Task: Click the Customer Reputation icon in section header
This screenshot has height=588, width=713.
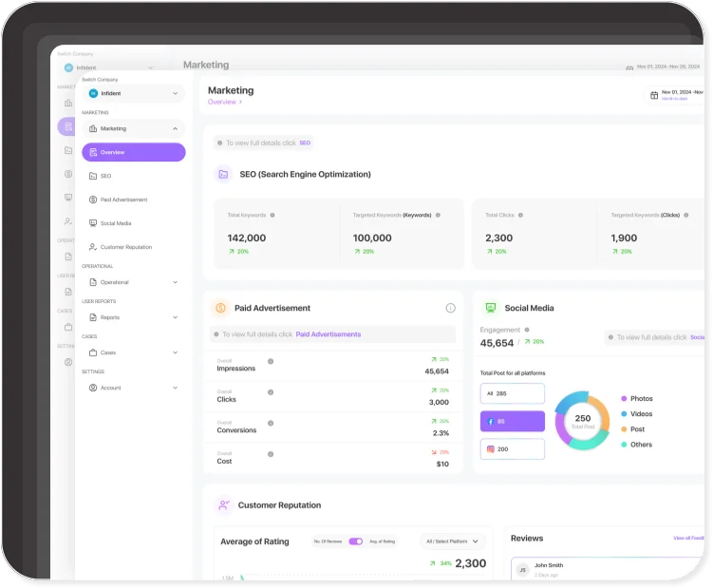Action: (223, 505)
